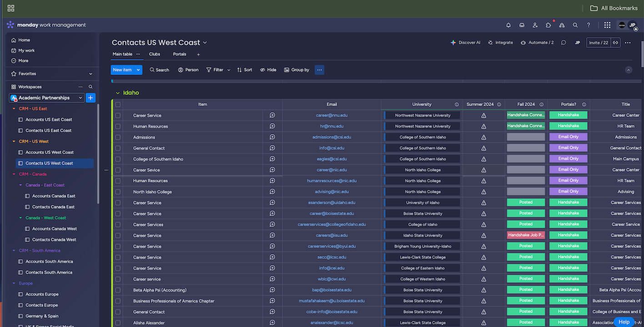Click the purple Email Only cell for admissions@csi.edu
This screenshot has height=327, width=644.
(x=569, y=137)
